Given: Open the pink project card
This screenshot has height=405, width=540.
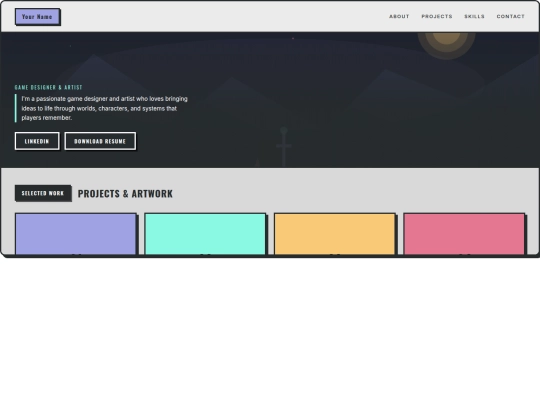Looking at the screenshot, I should (464, 234).
